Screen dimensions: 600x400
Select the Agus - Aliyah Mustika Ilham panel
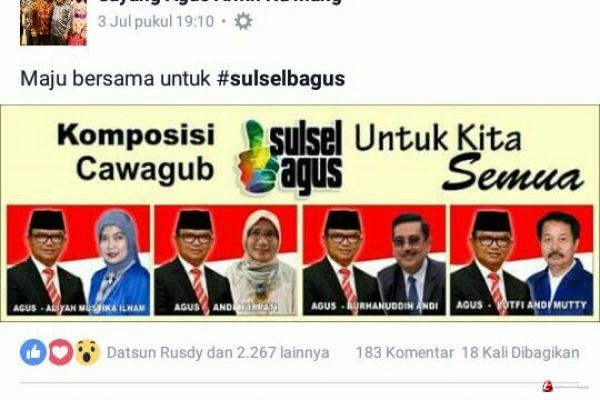point(78,260)
